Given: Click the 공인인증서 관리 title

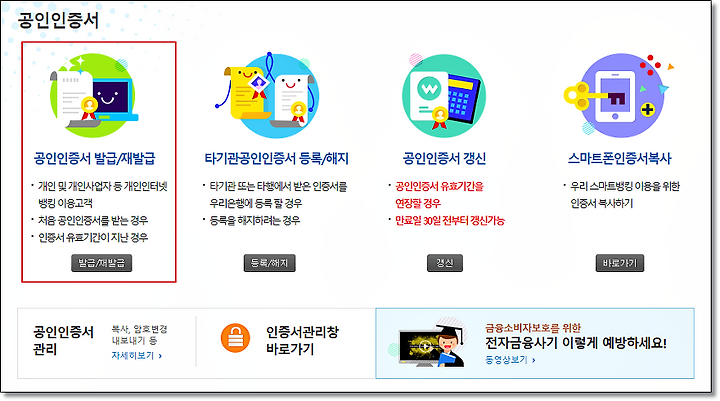Looking at the screenshot, I should [63, 340].
